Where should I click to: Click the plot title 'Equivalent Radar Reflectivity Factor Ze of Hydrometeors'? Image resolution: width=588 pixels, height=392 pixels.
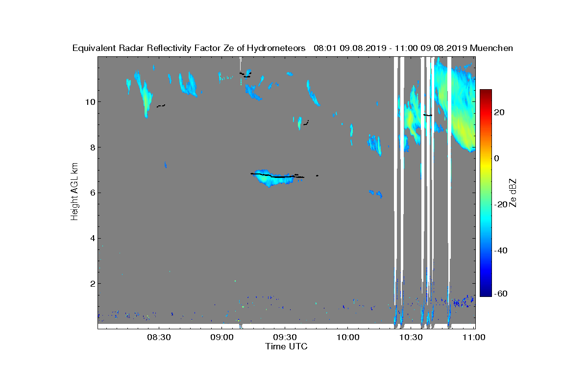tap(189, 48)
